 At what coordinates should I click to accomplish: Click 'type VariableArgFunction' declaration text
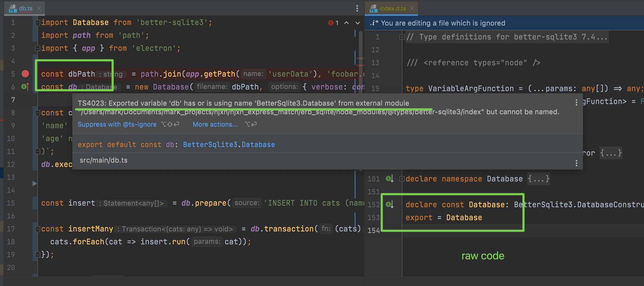459,88
